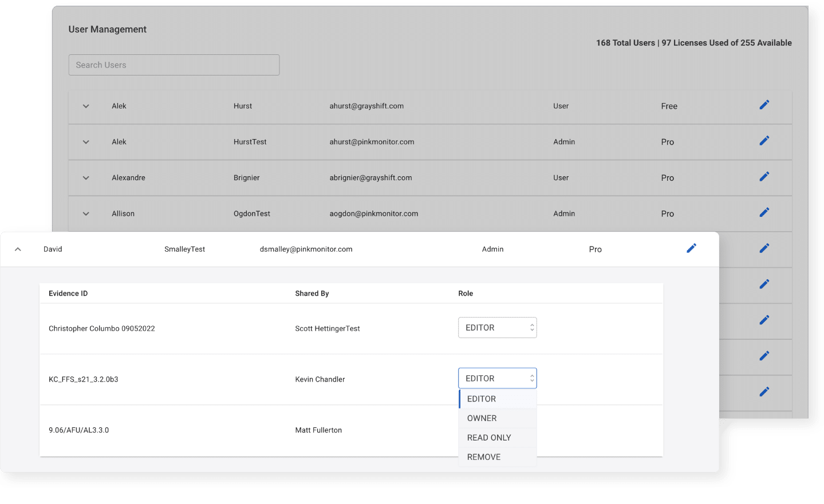Viewport: 824px width, 504px height.
Task: Click the Role column header
Action: 466,293
